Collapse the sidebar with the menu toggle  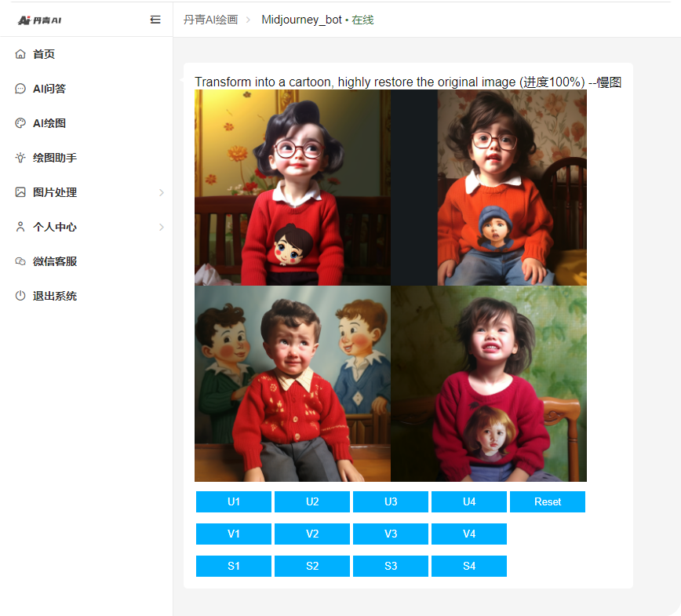tap(155, 20)
